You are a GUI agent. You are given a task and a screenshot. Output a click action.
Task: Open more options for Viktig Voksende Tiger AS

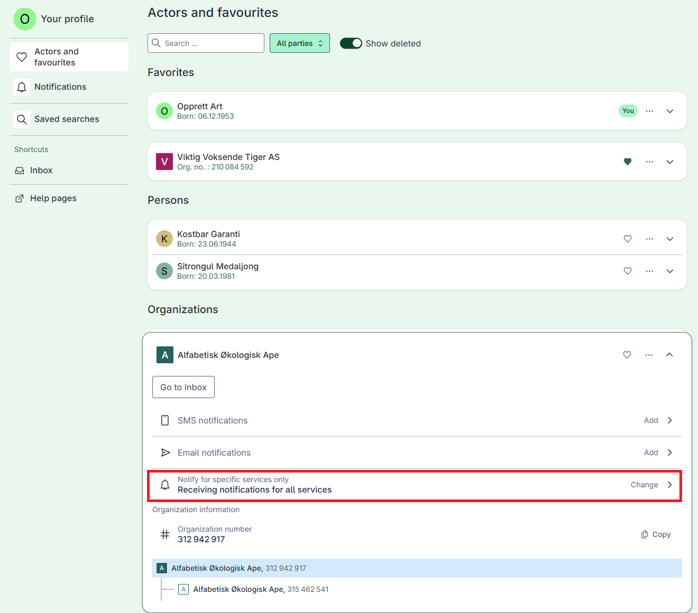tap(649, 162)
